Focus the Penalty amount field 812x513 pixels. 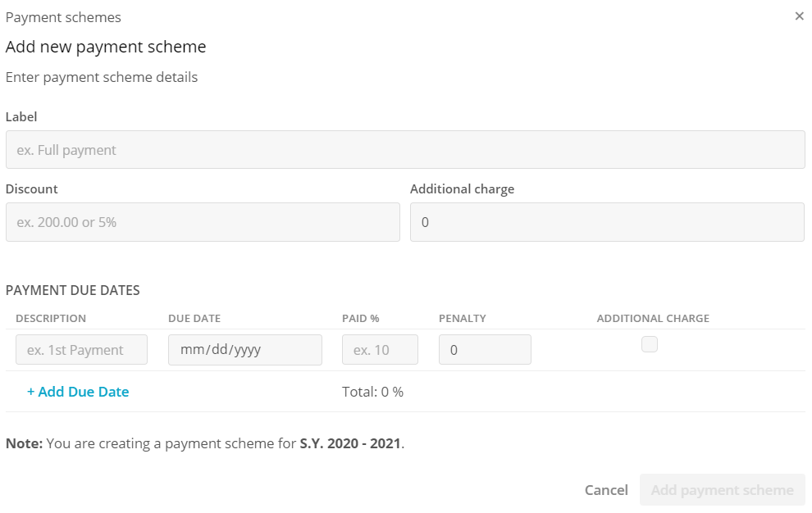coord(485,350)
